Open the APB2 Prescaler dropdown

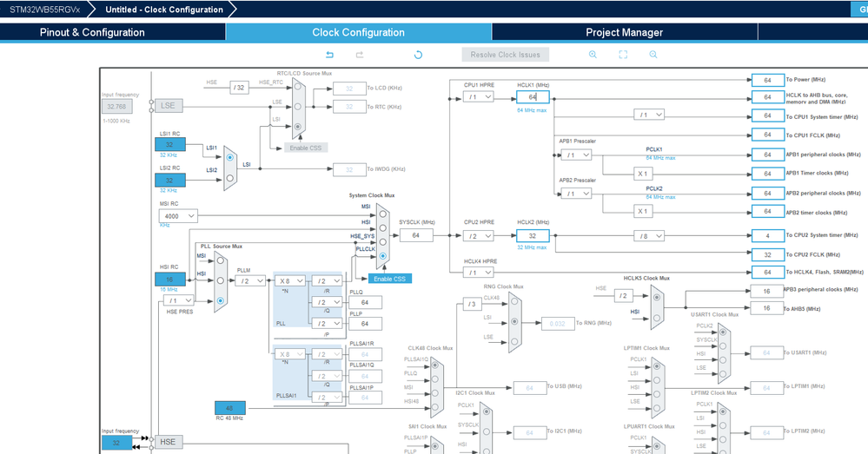point(576,194)
